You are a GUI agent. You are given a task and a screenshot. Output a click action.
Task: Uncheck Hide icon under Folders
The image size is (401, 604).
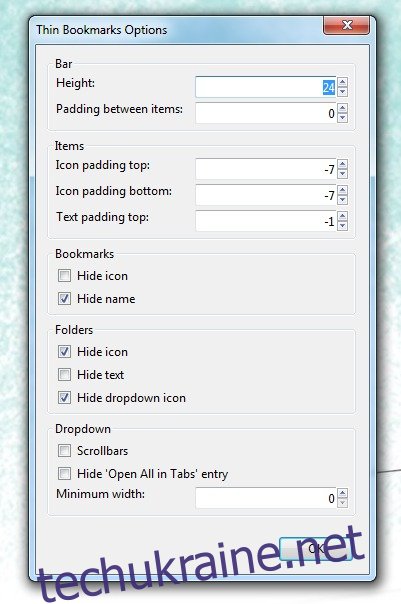pyautogui.click(x=64, y=351)
